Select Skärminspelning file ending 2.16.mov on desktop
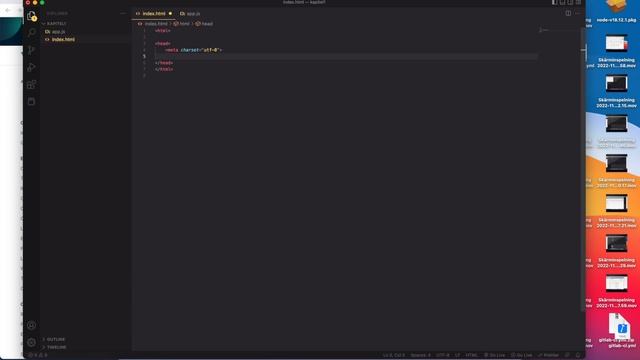Viewport: 640px width, 360px height. [616, 91]
